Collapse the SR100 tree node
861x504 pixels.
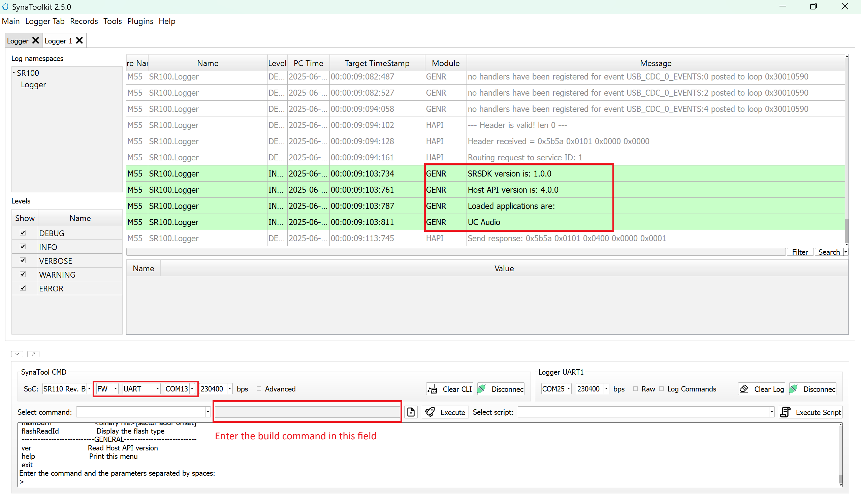click(14, 73)
